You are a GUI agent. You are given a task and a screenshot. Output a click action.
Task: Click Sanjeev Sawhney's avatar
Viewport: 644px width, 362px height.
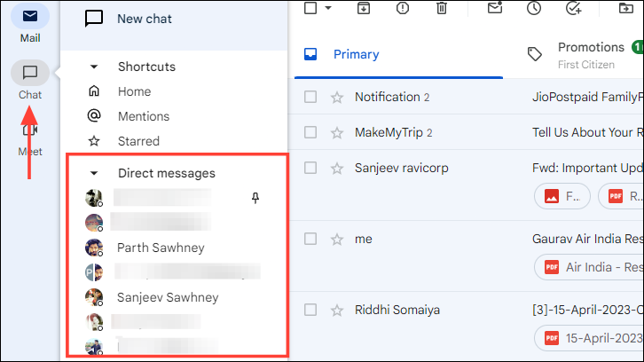(94, 297)
